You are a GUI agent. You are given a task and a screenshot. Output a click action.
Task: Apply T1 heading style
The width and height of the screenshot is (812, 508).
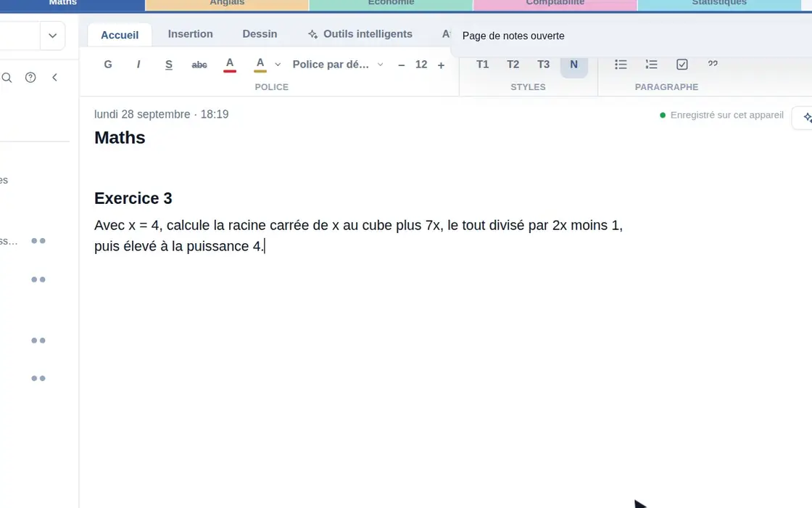[483, 65]
